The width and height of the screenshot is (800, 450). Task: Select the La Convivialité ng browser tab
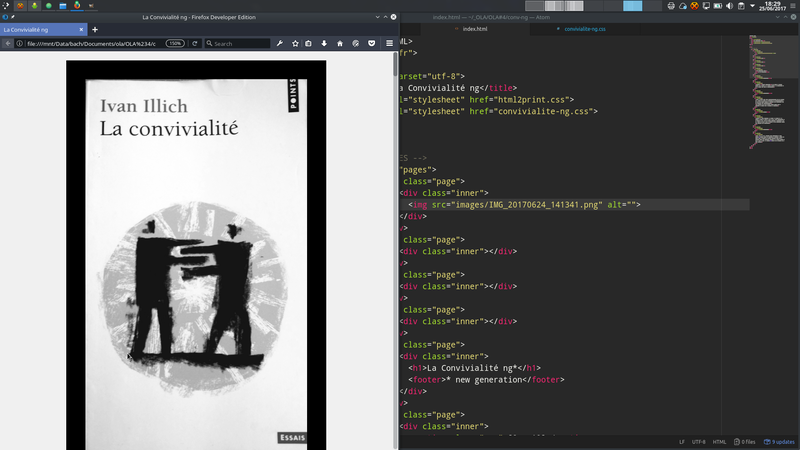click(x=43, y=30)
